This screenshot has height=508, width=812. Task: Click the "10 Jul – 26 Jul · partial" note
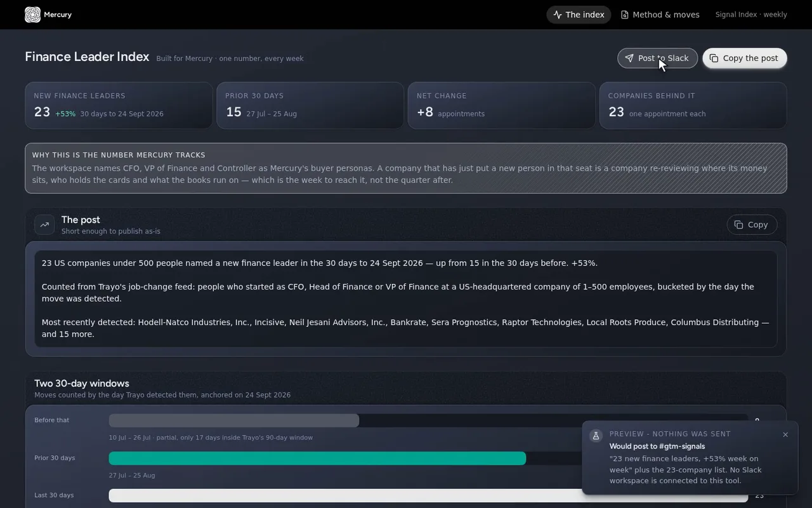(211, 438)
